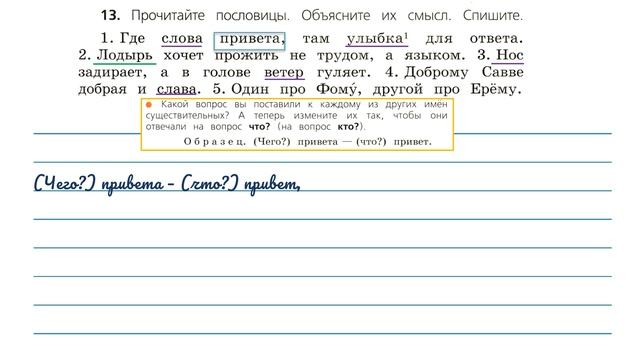Click the word "трудом," in proverb 2
Screen dimensions: 640x360
(345, 56)
